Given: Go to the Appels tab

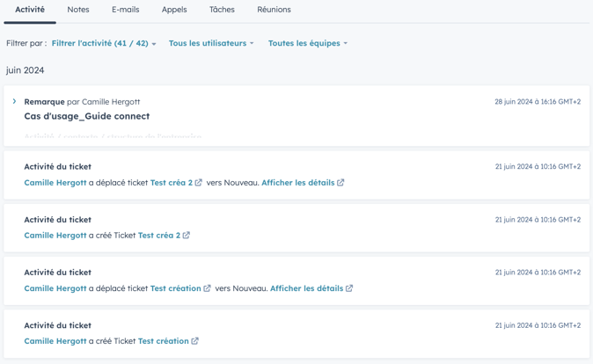Looking at the screenshot, I should tap(174, 10).
